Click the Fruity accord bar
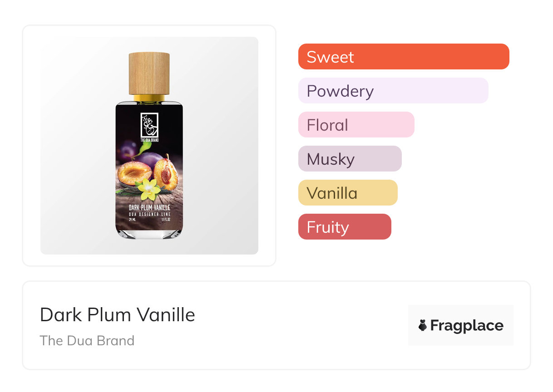Screen dimensions: 553x392 344,227
